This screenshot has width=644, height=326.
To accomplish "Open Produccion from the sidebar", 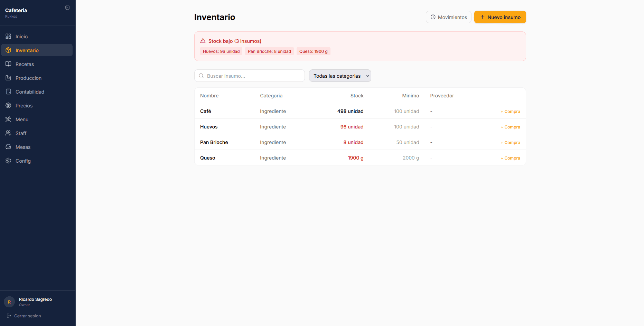I will (x=8, y=78).
